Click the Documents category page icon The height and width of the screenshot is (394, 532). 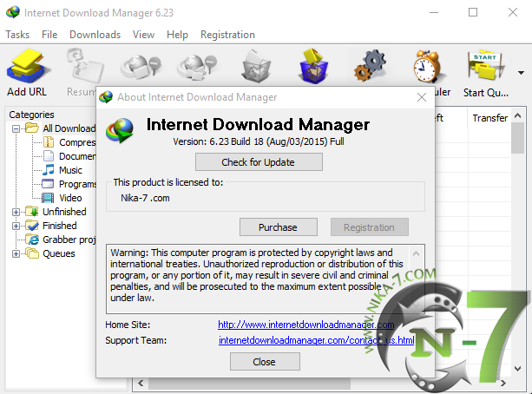49,156
